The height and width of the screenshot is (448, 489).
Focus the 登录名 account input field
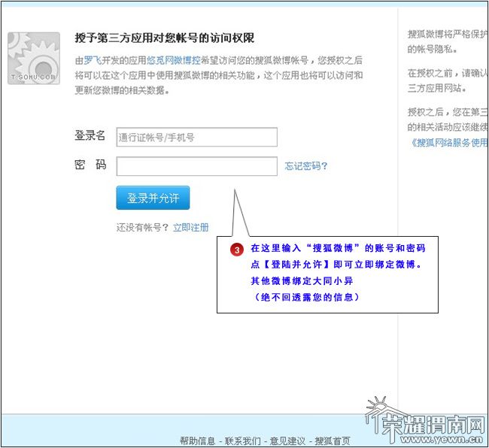[x=196, y=137]
